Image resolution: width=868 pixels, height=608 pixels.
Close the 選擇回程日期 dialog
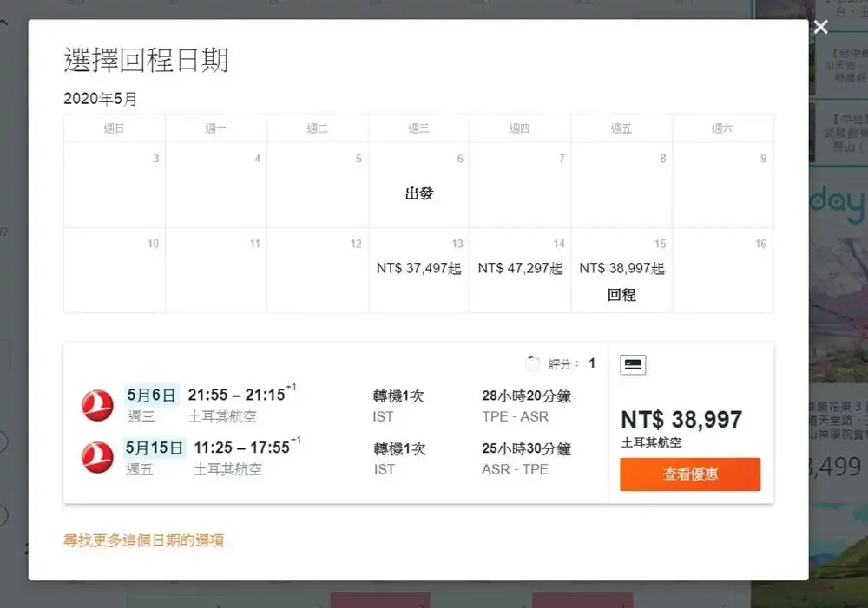[x=820, y=27]
